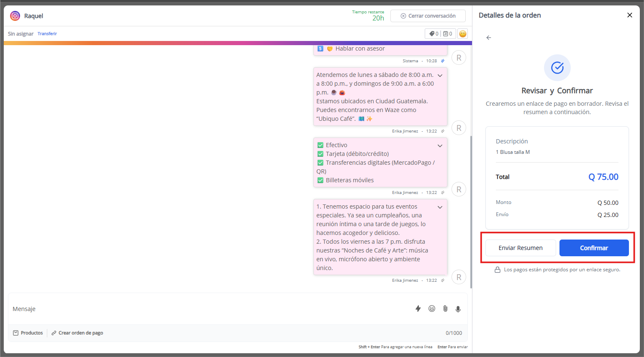Click the quick replies lightning bolt icon
Image resolution: width=644 pixels, height=357 pixels.
coord(418,309)
